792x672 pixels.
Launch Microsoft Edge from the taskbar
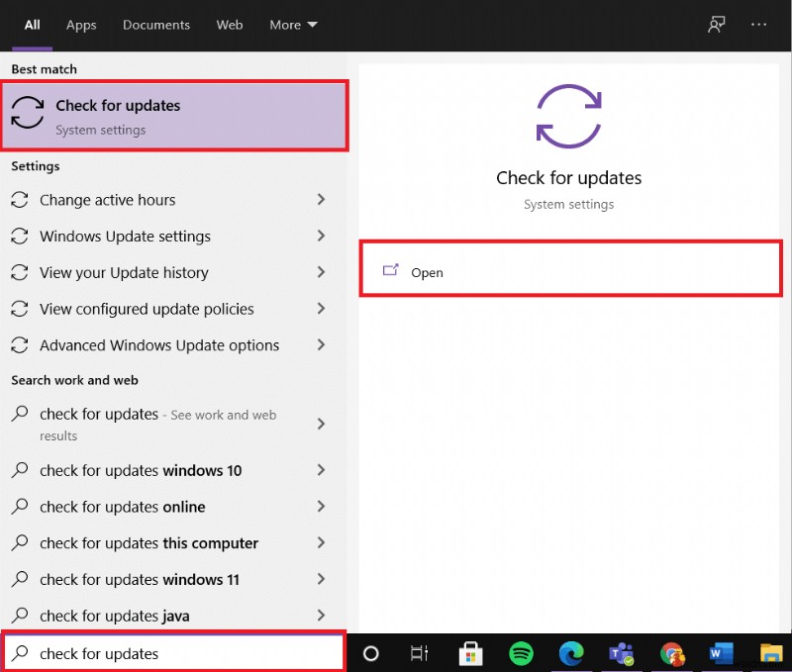click(x=571, y=653)
